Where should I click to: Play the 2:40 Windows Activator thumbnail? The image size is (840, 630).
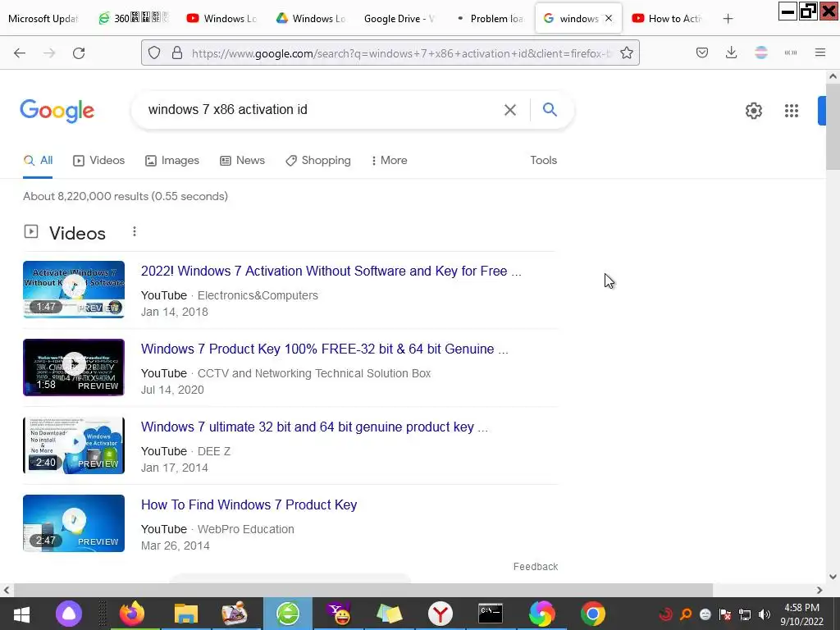click(74, 445)
